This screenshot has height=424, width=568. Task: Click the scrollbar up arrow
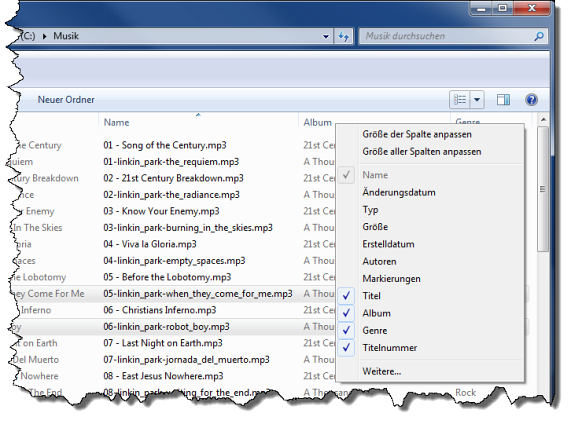[543, 119]
